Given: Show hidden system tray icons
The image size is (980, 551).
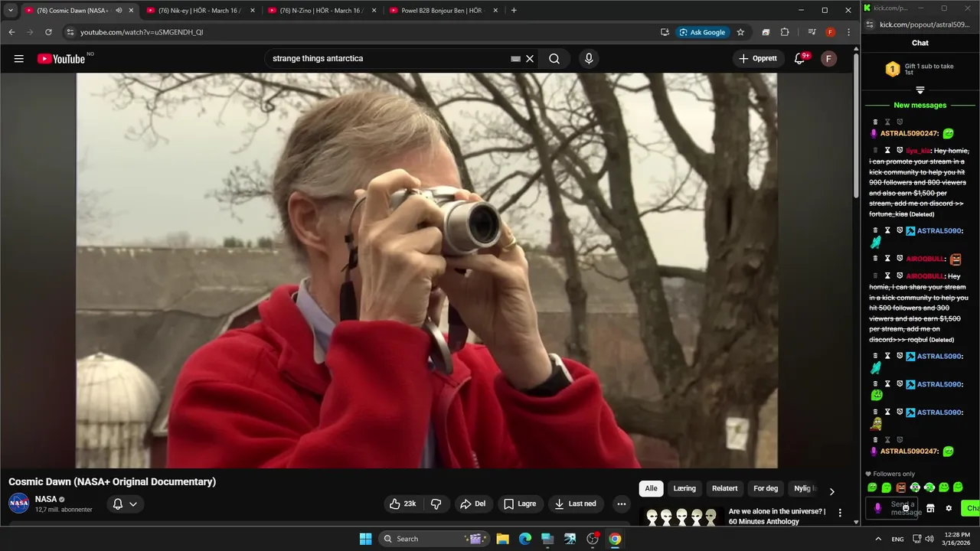Looking at the screenshot, I should [x=878, y=539].
